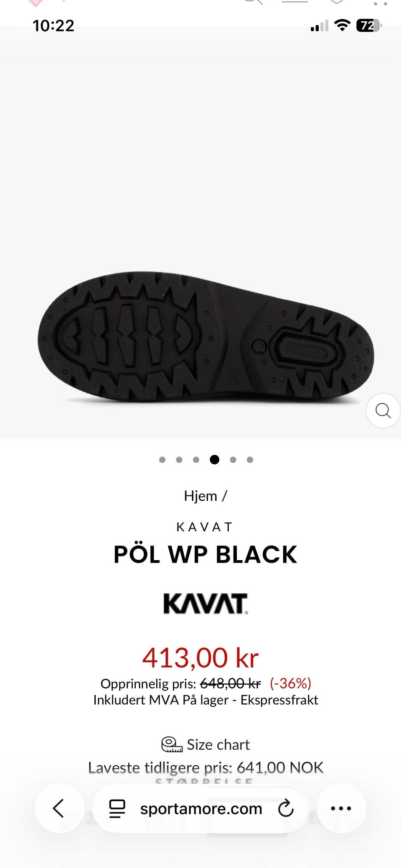
Task: Go back with the browser back arrow
Action: [x=59, y=808]
